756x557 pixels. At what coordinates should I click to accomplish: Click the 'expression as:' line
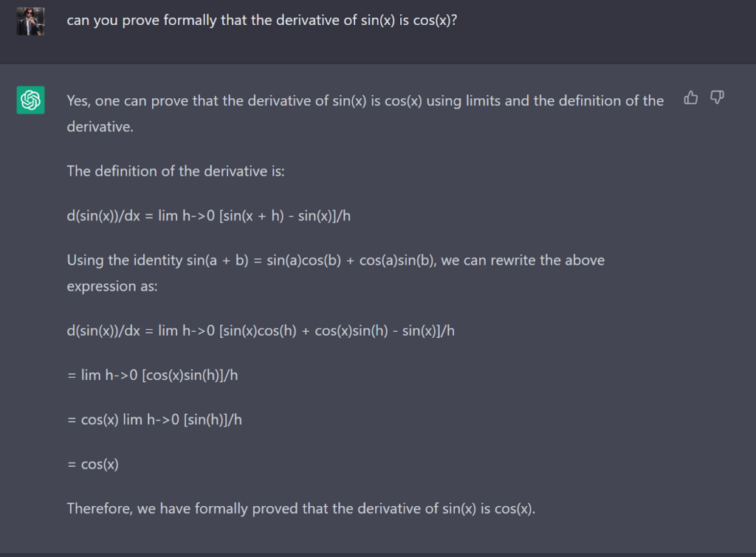point(112,286)
